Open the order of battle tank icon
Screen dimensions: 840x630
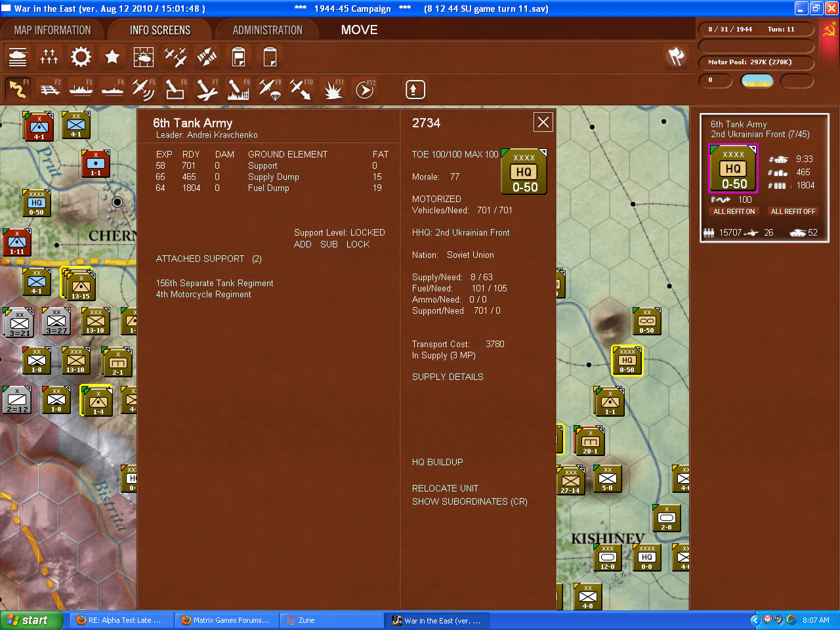18,57
